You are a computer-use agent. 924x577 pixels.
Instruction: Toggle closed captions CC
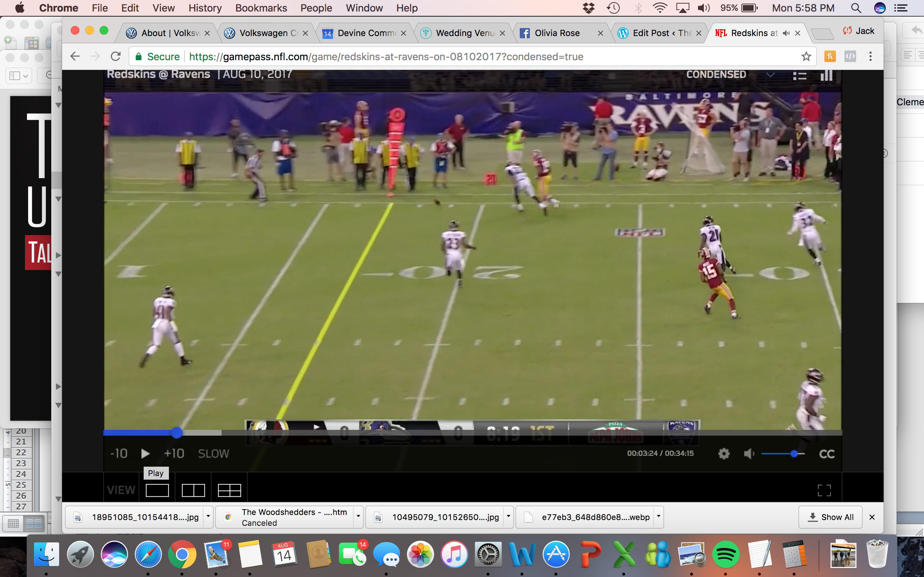(827, 454)
